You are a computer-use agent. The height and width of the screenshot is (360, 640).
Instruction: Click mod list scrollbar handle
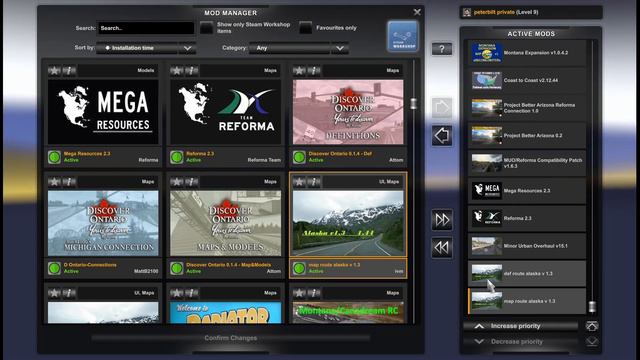413,104
